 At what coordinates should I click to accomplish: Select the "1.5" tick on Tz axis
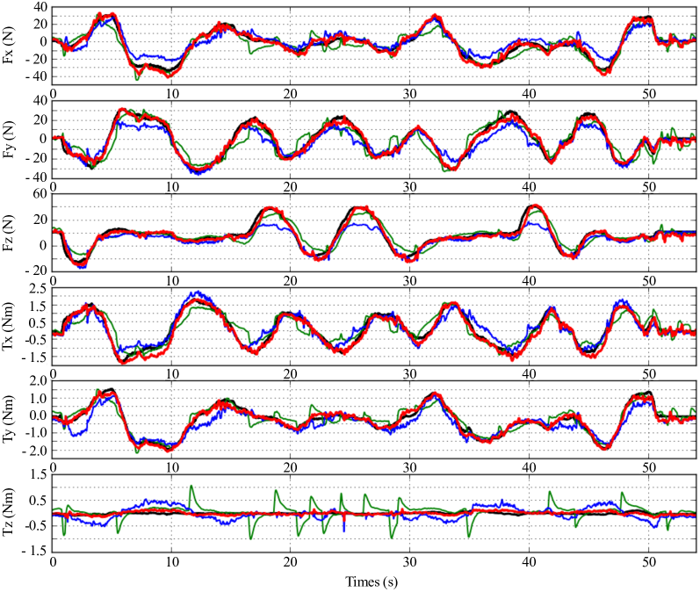[38, 474]
